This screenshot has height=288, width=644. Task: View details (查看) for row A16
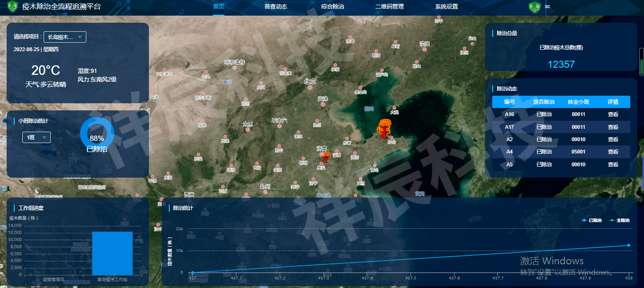pyautogui.click(x=613, y=114)
